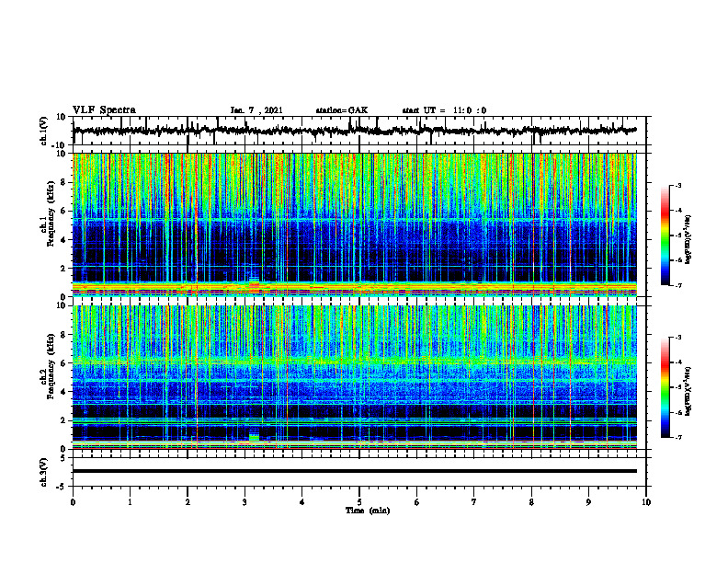
Task: Click time axis tick label "2"
Action: click(188, 502)
